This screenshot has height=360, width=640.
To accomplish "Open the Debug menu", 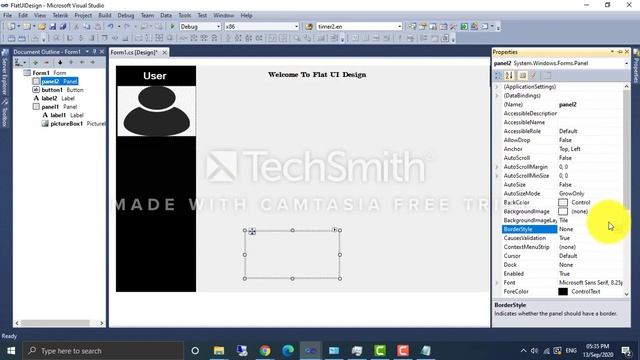I will click(126, 16).
